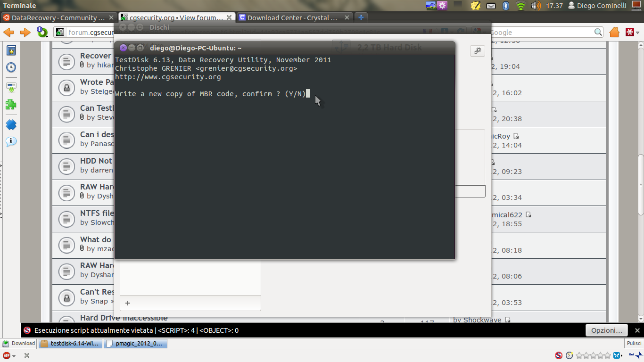Switch to Download Center - Crystal tab

coord(292,18)
